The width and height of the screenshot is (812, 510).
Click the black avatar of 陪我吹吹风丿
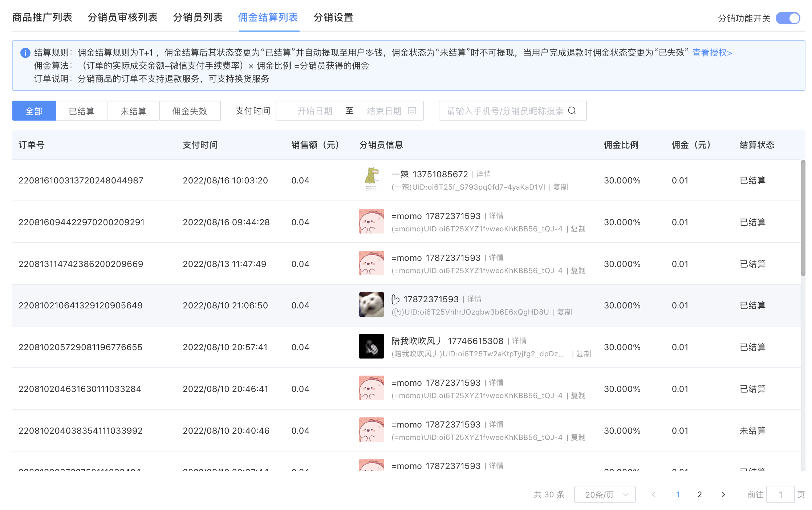tap(371, 346)
